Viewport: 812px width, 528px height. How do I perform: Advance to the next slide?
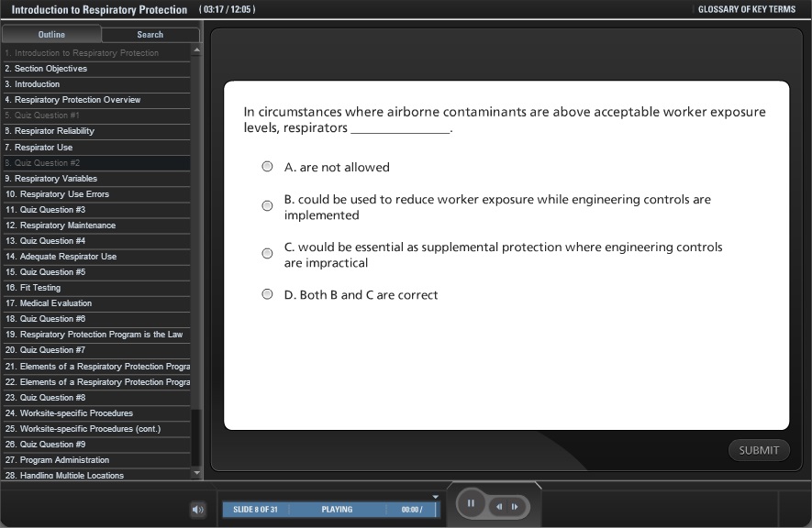click(x=515, y=506)
